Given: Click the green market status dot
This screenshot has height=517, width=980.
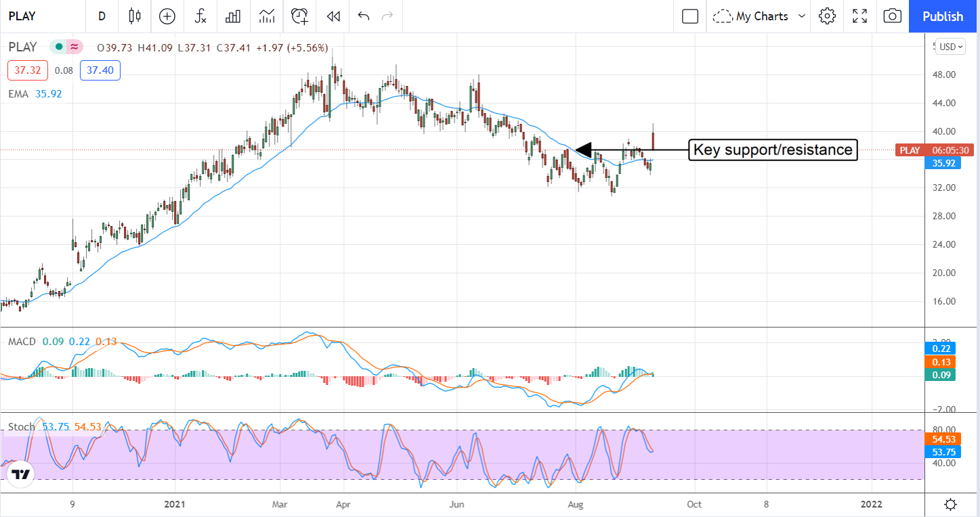Looking at the screenshot, I should [59, 47].
